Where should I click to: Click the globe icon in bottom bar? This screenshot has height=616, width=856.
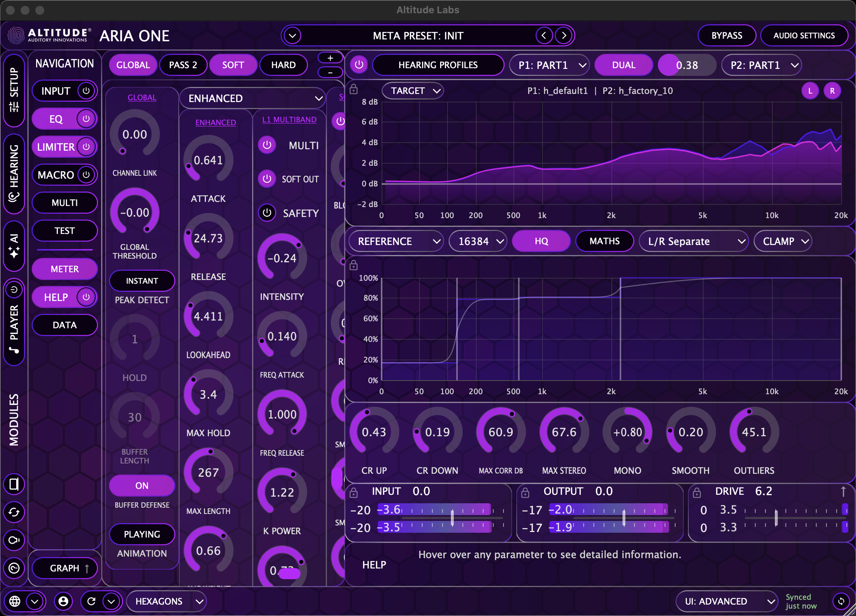point(15,601)
